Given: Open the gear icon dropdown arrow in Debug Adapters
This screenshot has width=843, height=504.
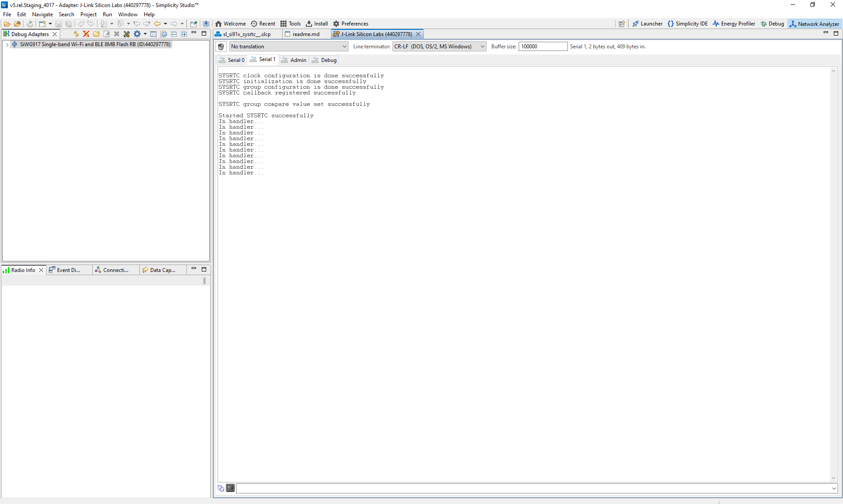Looking at the screenshot, I should point(145,34).
